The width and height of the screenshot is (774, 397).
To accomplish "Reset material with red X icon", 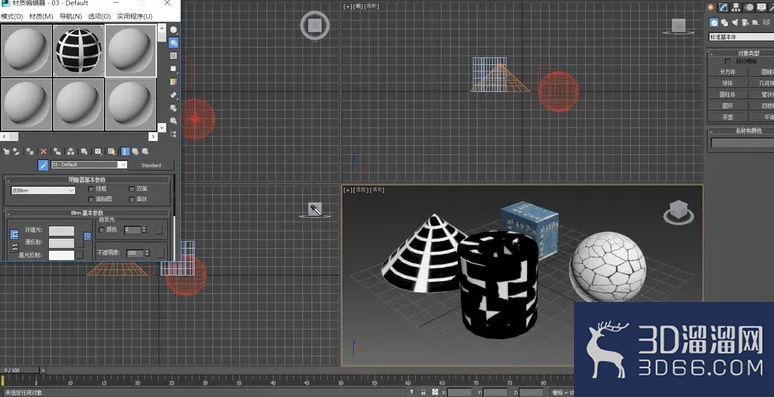I will 43,151.
